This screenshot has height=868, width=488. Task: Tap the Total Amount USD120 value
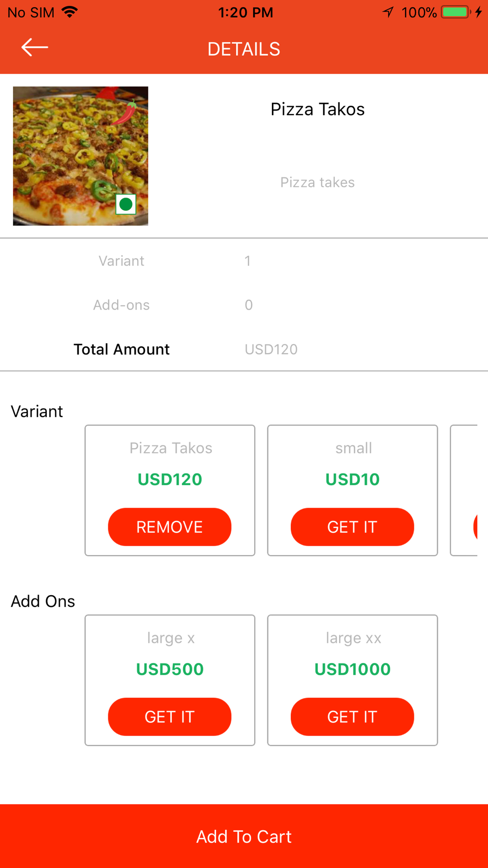coord(271,349)
